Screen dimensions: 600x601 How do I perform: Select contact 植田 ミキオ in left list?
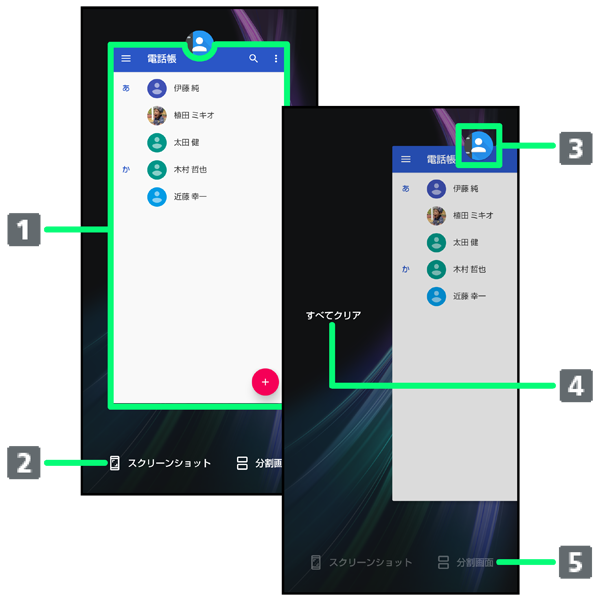coord(193,115)
